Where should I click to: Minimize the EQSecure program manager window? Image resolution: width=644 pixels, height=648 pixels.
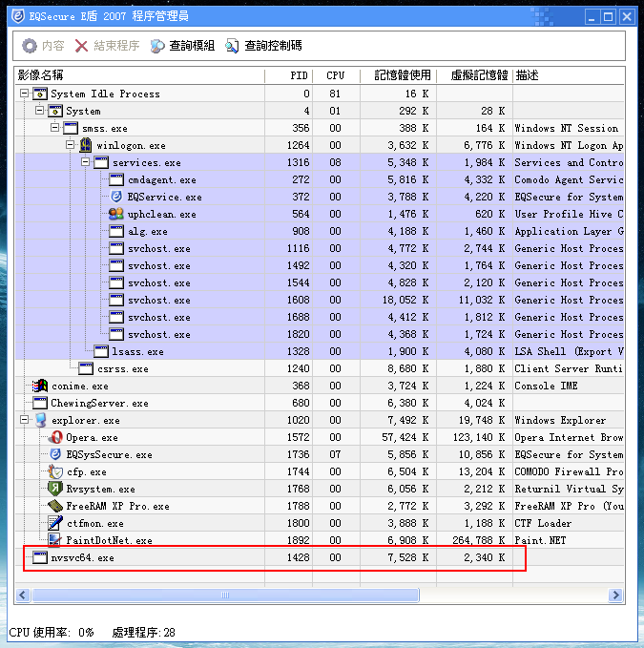(592, 17)
